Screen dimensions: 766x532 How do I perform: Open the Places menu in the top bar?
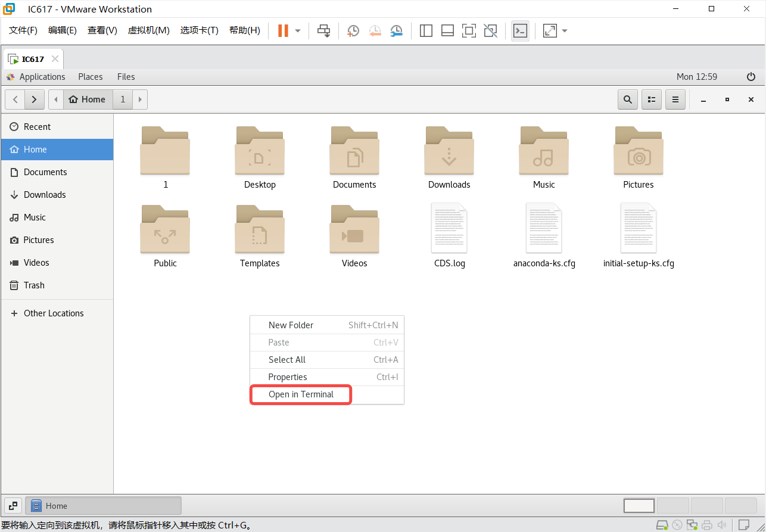pyautogui.click(x=91, y=77)
